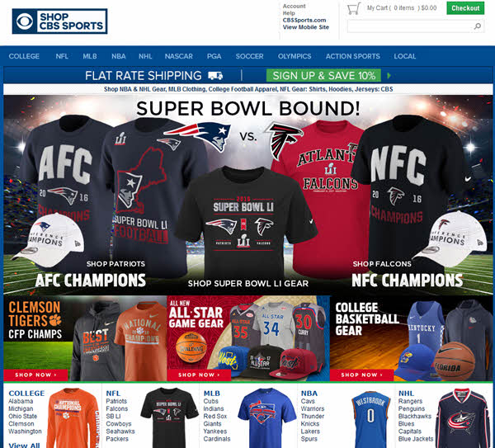Click the search magnifier icon

point(478,26)
